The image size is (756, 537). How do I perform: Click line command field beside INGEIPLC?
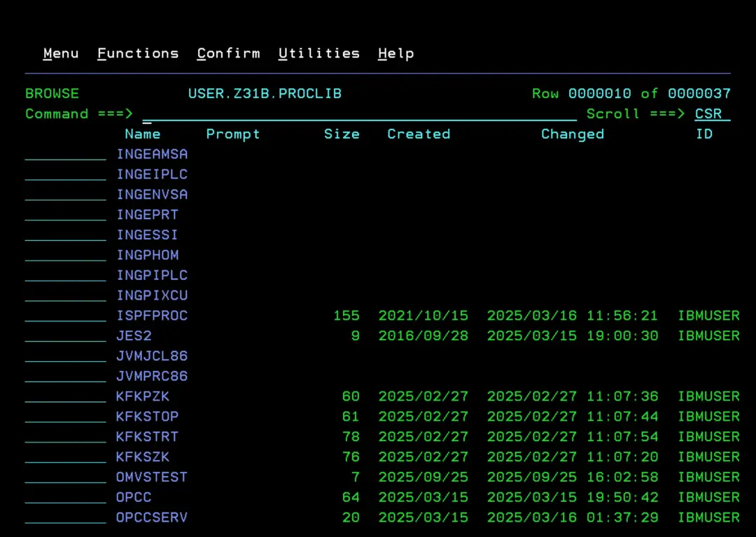click(x=66, y=174)
